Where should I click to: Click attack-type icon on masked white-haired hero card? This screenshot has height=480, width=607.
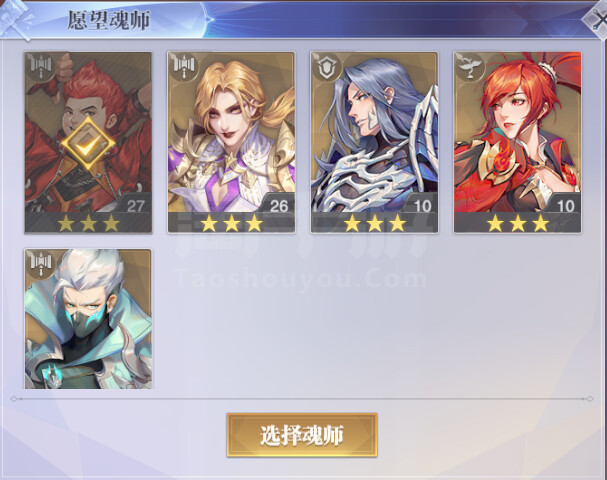(x=41, y=263)
